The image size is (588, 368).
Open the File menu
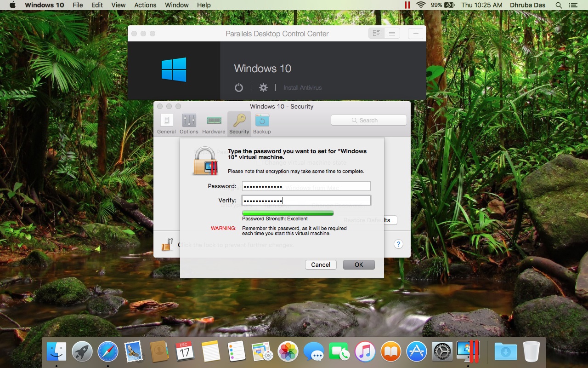coord(78,5)
